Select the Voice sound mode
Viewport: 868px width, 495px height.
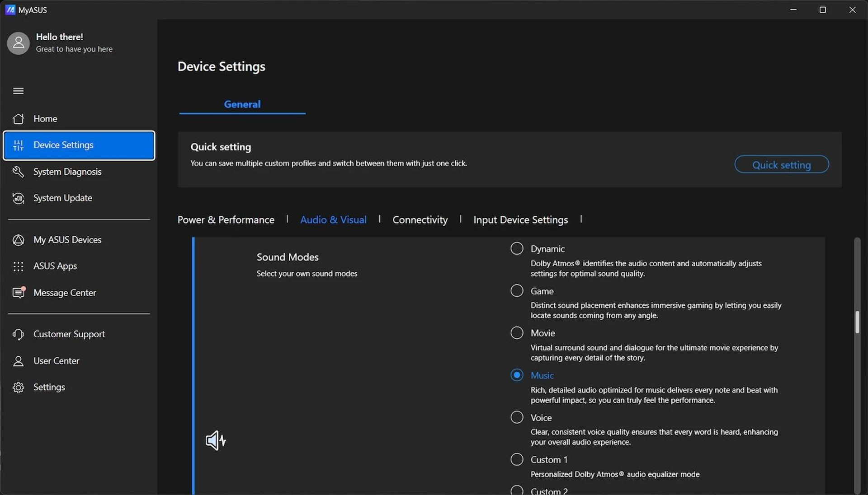pos(517,417)
